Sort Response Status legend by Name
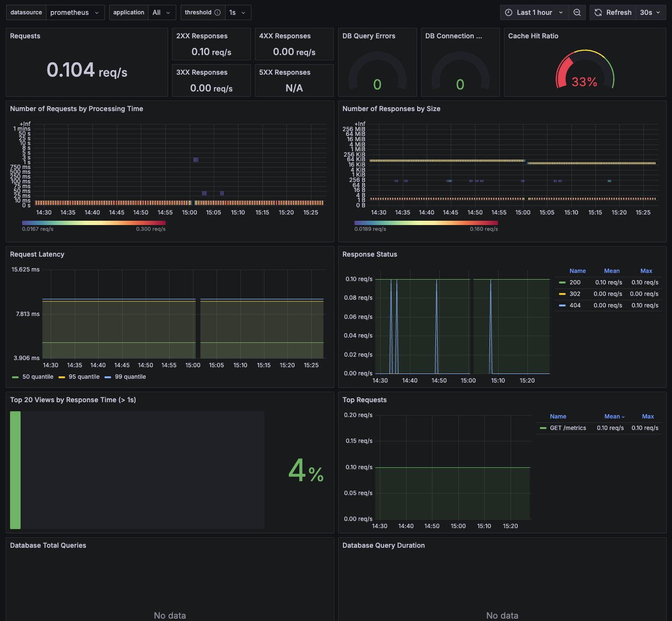 point(578,271)
